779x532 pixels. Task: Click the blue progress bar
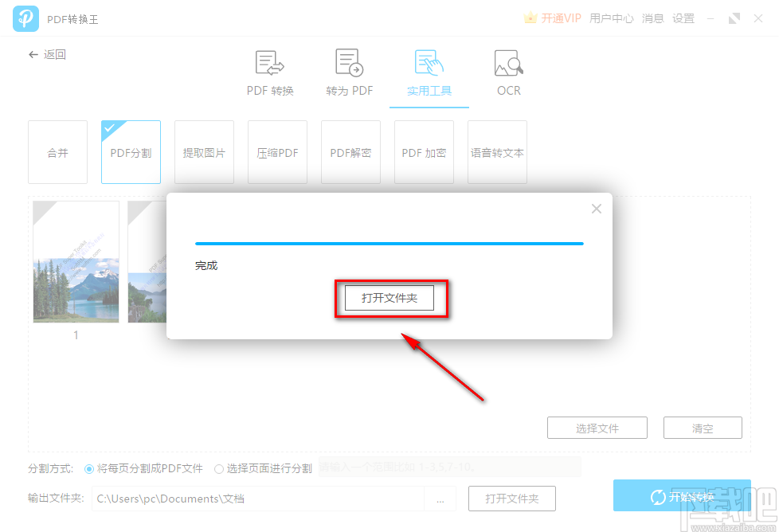pos(389,244)
